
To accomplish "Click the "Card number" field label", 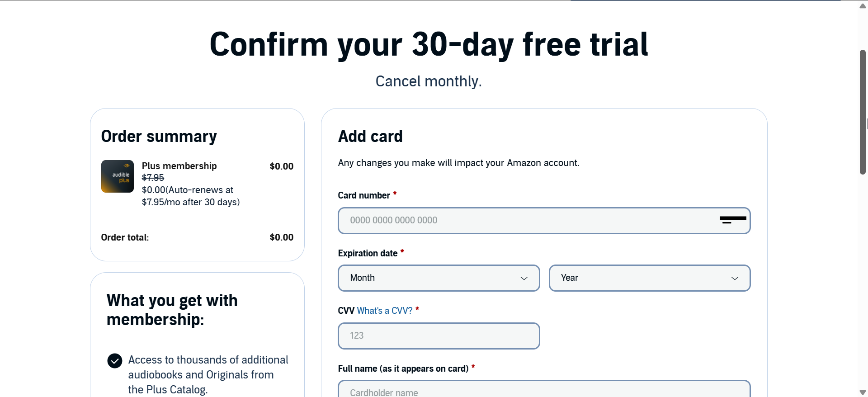I will 364,195.
